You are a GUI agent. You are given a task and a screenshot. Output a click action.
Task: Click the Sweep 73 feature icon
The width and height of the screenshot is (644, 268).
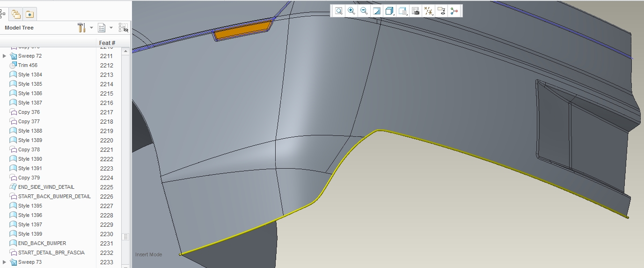tap(13, 262)
